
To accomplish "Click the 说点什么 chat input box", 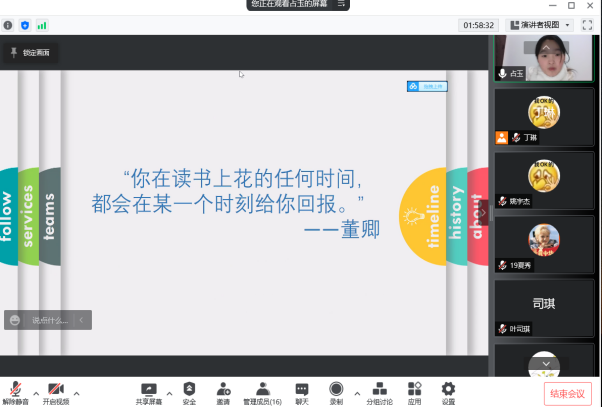I will click(x=48, y=320).
